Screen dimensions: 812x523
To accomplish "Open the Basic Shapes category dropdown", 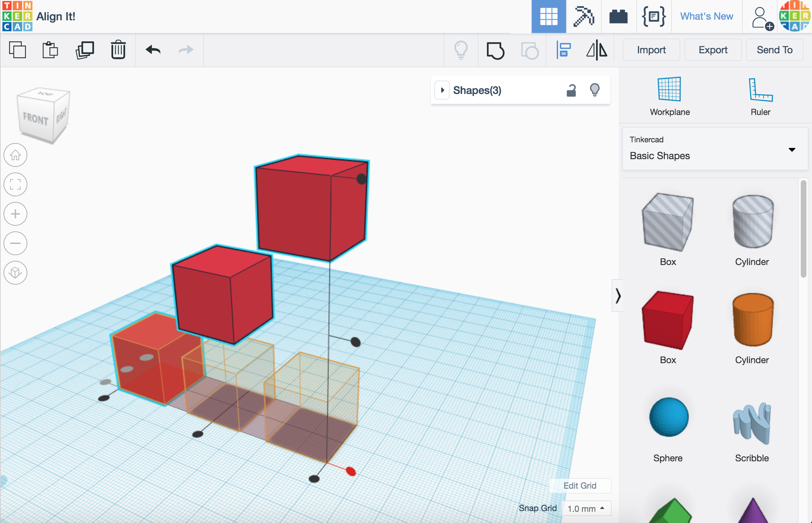I will tap(715, 149).
